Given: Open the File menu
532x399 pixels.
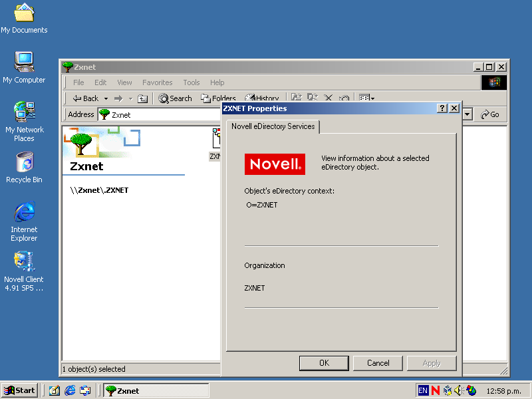Looking at the screenshot, I should 78,82.
